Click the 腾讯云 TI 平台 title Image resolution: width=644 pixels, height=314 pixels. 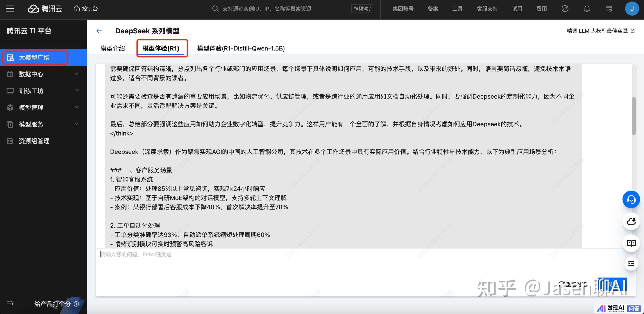pyautogui.click(x=29, y=31)
